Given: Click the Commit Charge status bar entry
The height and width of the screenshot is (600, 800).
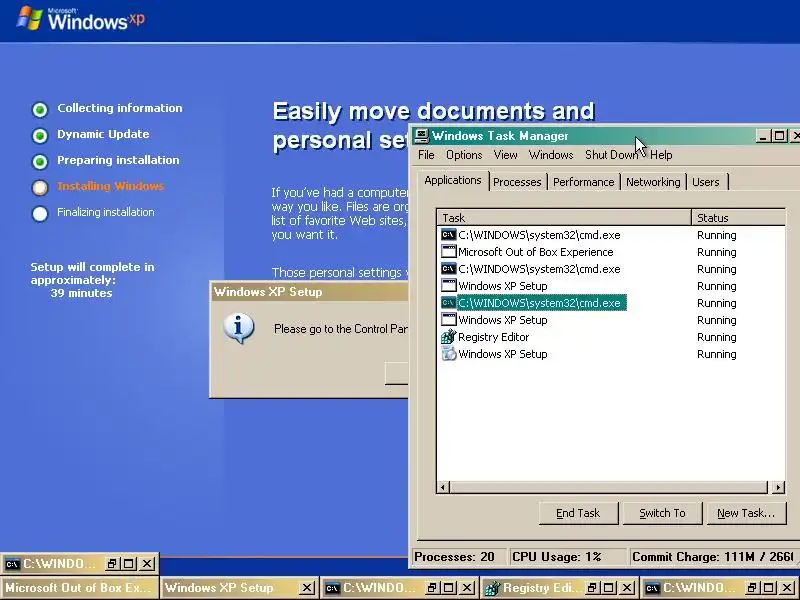Looking at the screenshot, I should (713, 557).
